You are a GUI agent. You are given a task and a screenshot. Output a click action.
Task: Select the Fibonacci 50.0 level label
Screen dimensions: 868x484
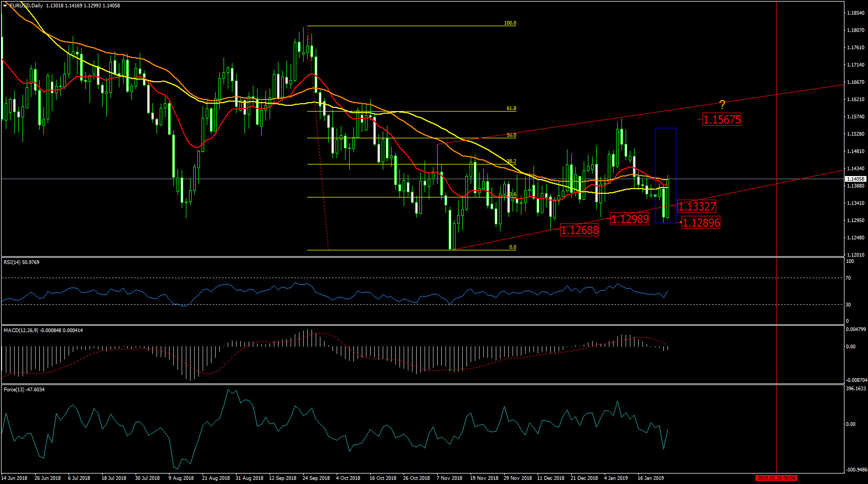click(511, 135)
